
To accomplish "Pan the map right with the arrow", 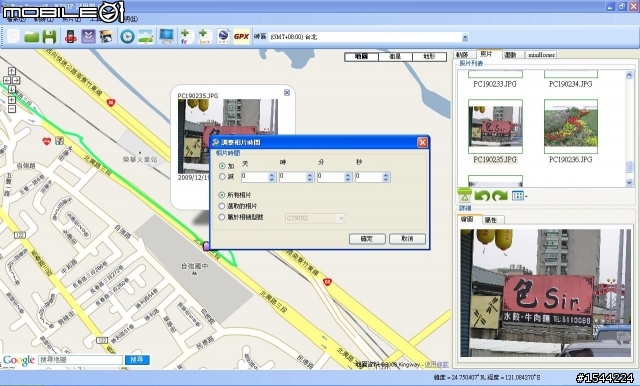I will 16,80.
